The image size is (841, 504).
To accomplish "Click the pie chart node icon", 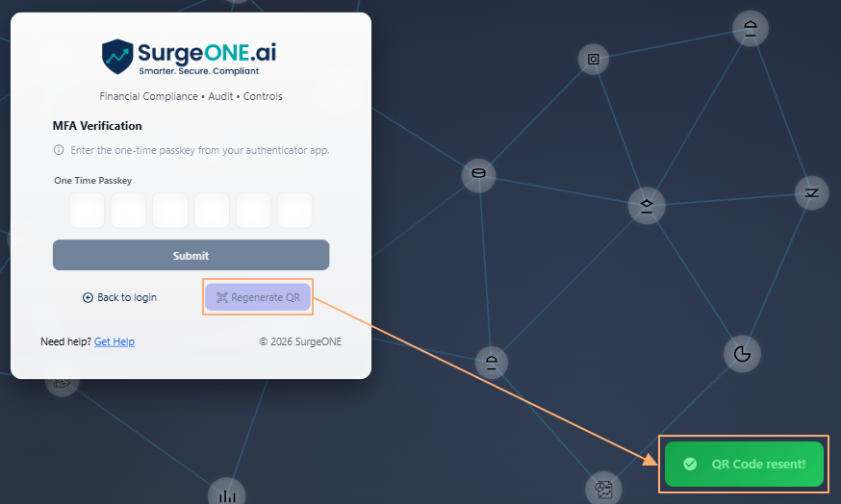I will (x=742, y=354).
